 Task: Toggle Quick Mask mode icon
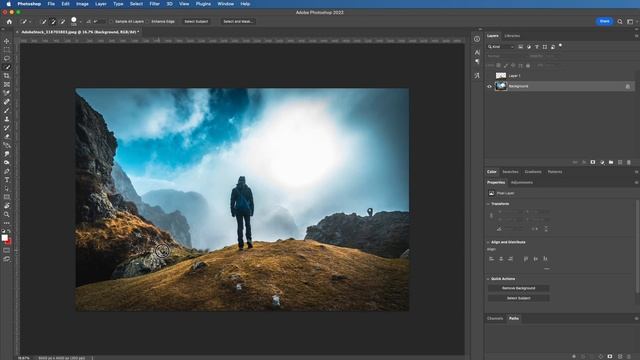click(x=7, y=250)
